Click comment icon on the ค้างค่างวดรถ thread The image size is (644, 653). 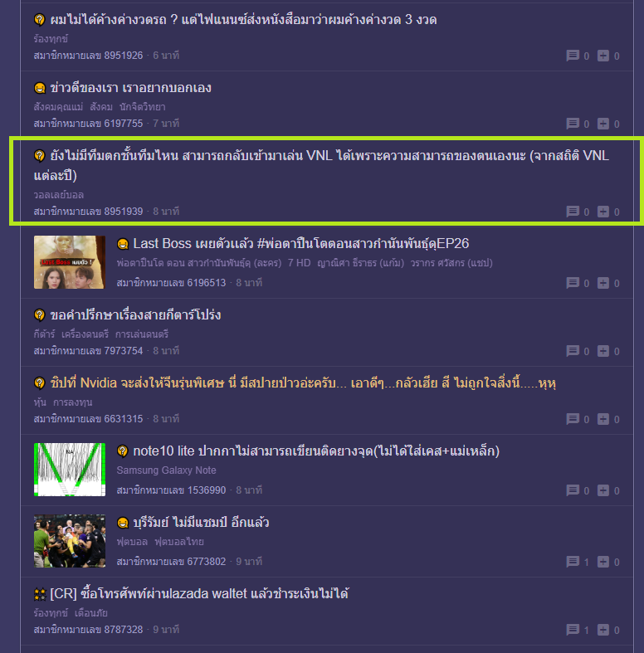coord(573,56)
